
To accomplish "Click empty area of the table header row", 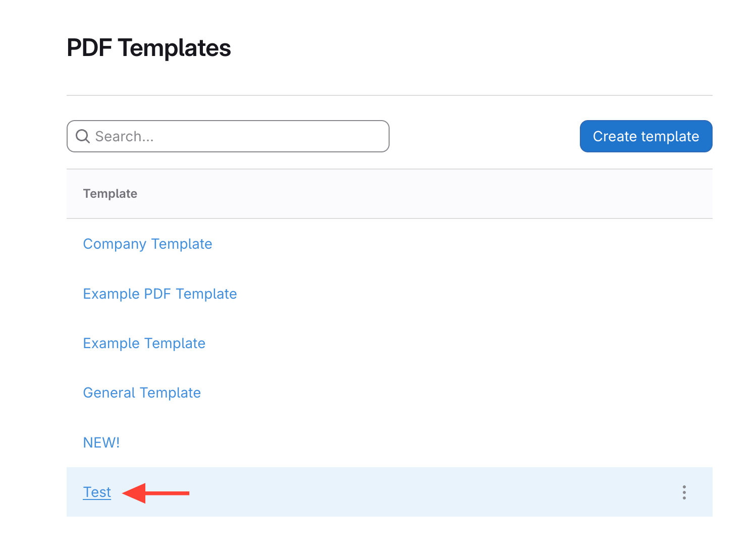I will [429, 194].
